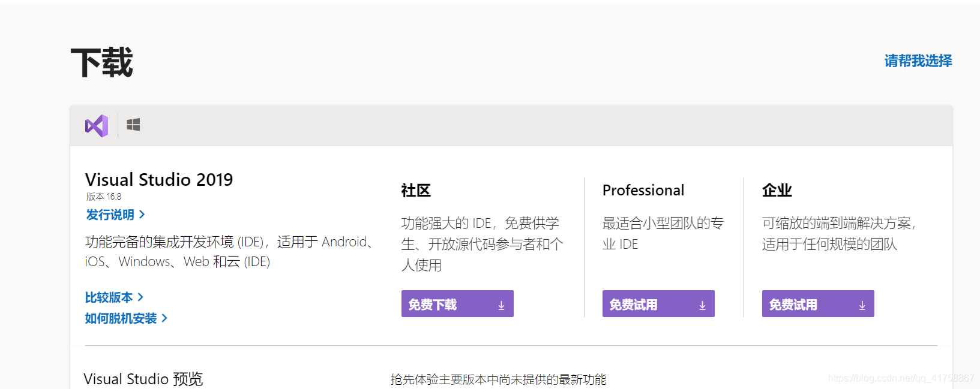This screenshot has height=389, width=980.
Task: Click the 免费试用 button under Professional
Action: coord(658,304)
